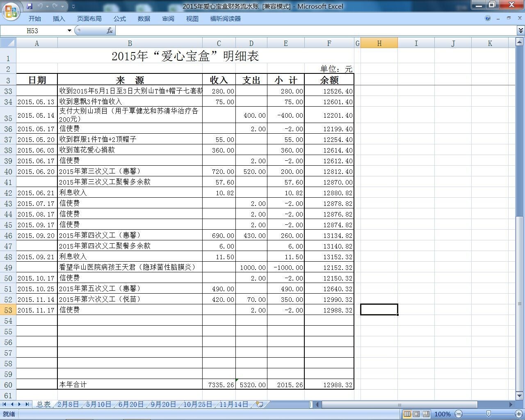Click the Insert Function fx button

tap(110, 31)
